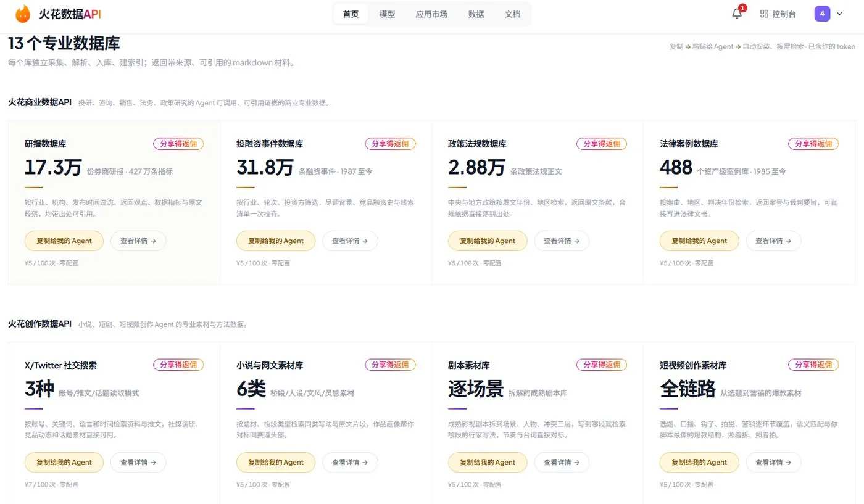Viewport: 864px width, 504px height.
Task: Click 分享得返佣 badge on 政策法规数据库
Action: [x=602, y=144]
